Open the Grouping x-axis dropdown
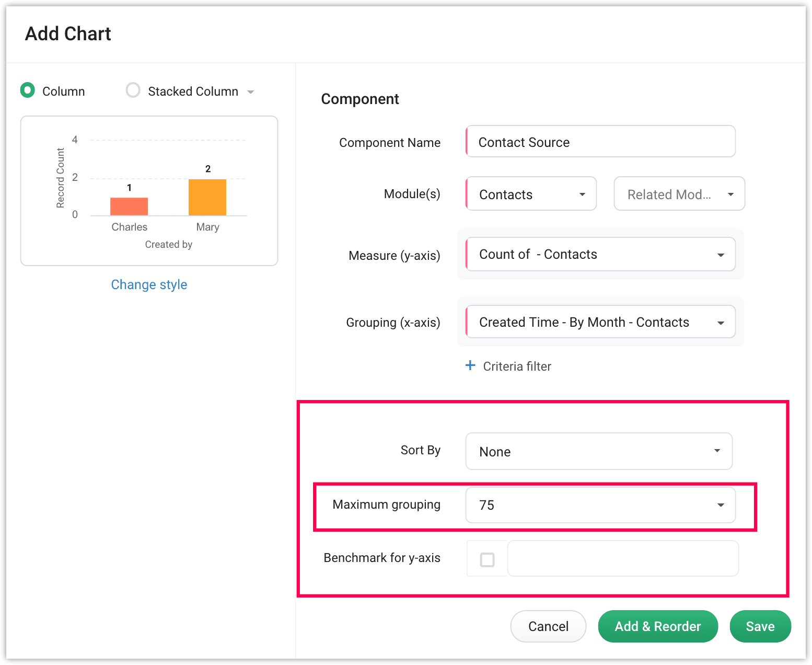The image size is (812, 665). [600, 322]
